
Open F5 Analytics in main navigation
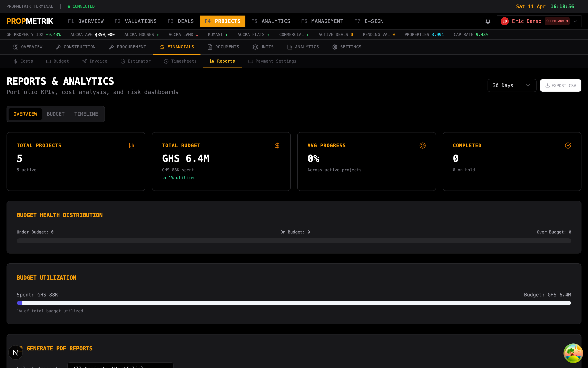tap(271, 21)
